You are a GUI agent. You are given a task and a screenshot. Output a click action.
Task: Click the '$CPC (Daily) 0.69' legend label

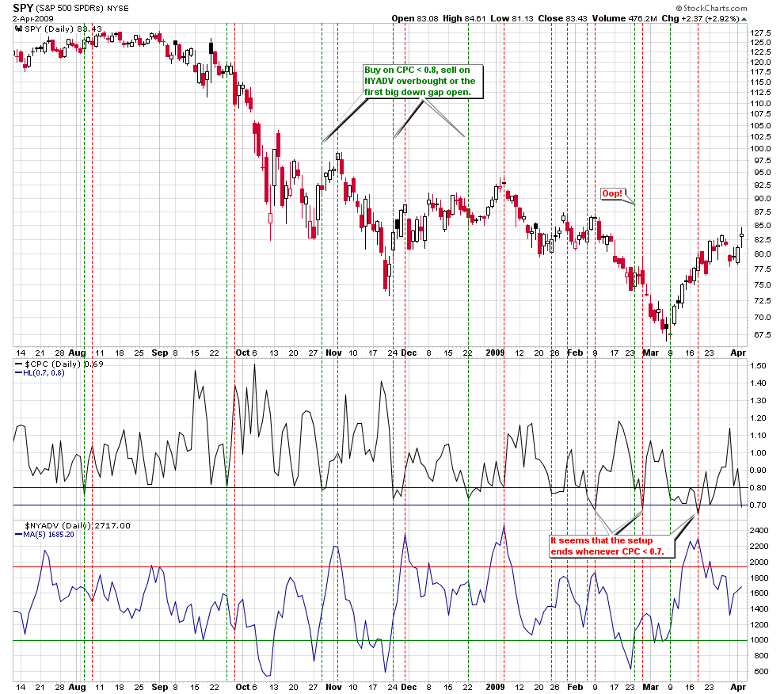pos(64,364)
